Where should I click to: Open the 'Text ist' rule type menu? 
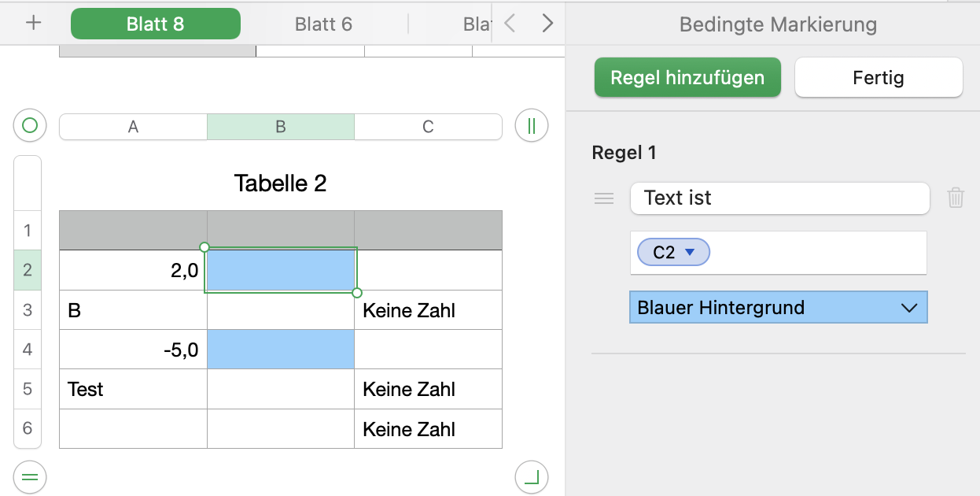pos(779,198)
